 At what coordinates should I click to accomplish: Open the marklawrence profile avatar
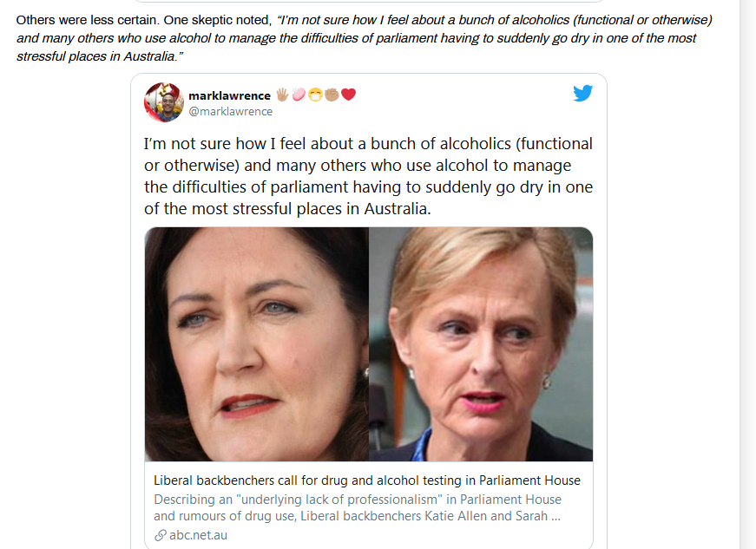click(164, 102)
